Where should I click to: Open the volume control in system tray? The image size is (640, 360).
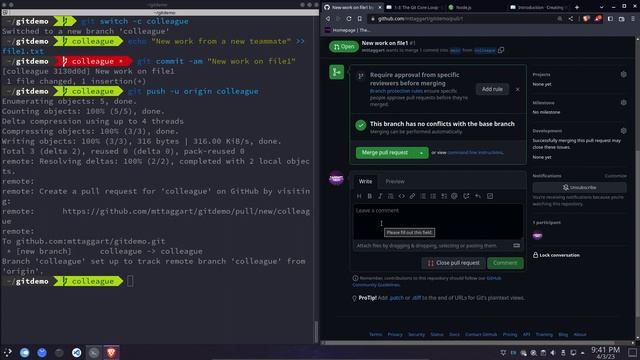[553, 353]
